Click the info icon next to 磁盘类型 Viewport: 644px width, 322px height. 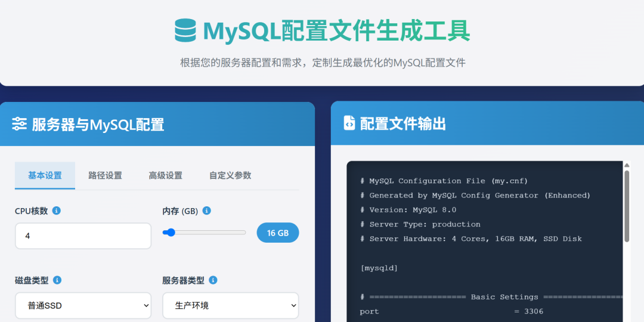[57, 280]
